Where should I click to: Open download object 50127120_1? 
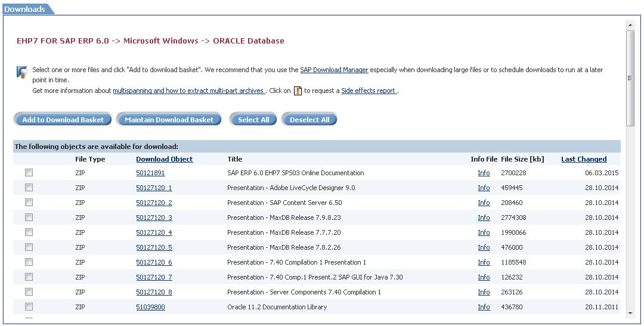pyautogui.click(x=154, y=188)
